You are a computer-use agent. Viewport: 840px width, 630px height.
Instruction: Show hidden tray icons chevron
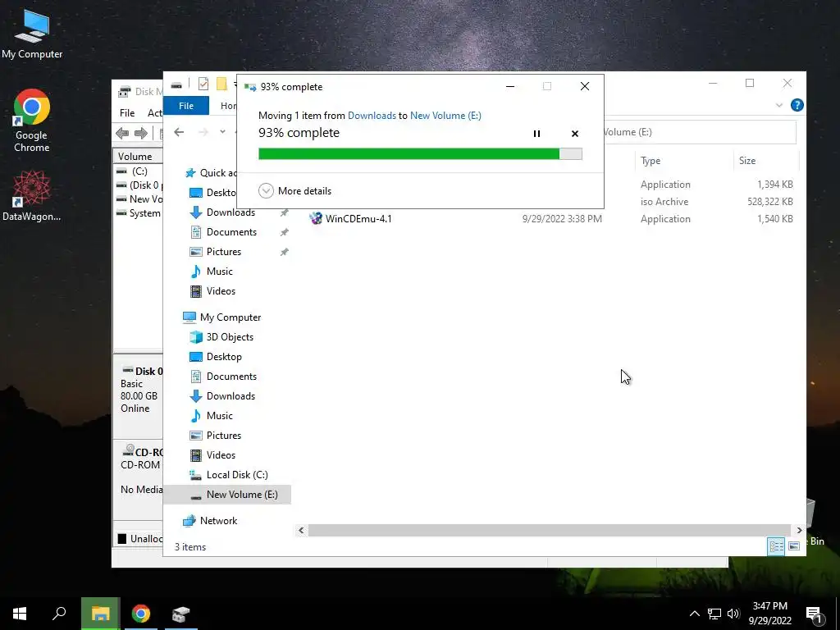694,614
